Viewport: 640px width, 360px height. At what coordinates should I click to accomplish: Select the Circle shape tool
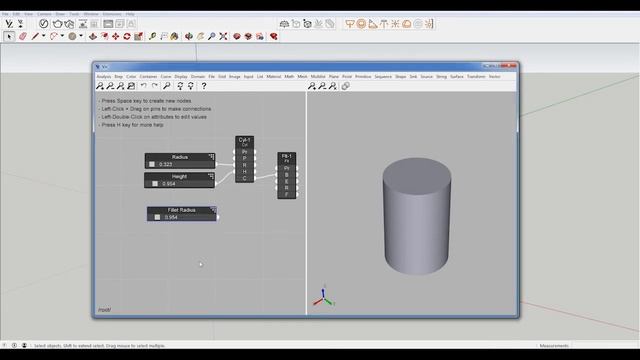(x=72, y=37)
